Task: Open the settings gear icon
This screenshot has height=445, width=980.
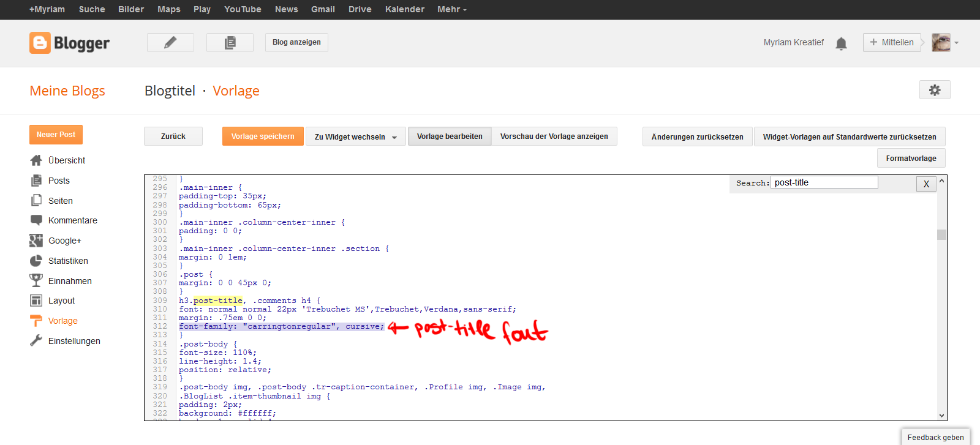Action: 935,90
